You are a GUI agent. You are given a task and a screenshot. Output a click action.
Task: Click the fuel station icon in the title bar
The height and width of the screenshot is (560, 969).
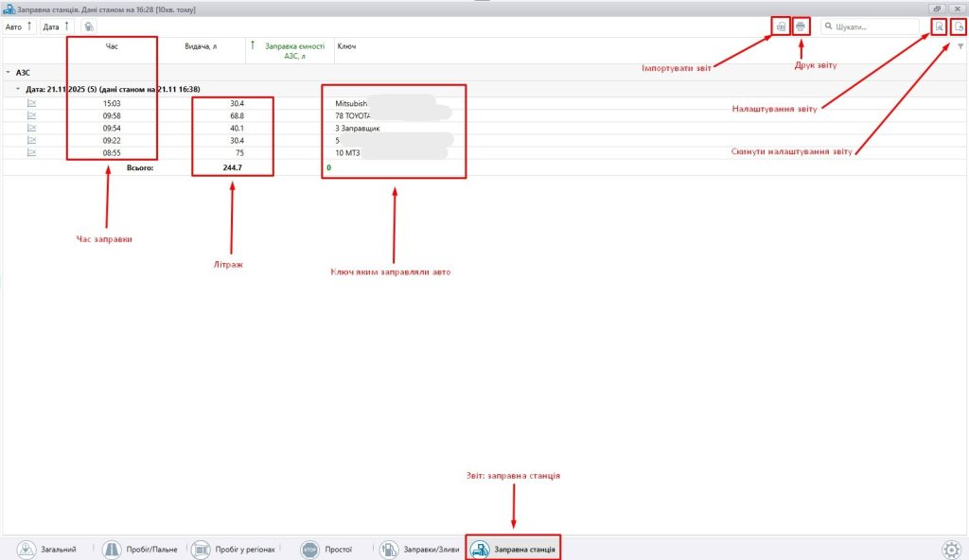pos(9,9)
